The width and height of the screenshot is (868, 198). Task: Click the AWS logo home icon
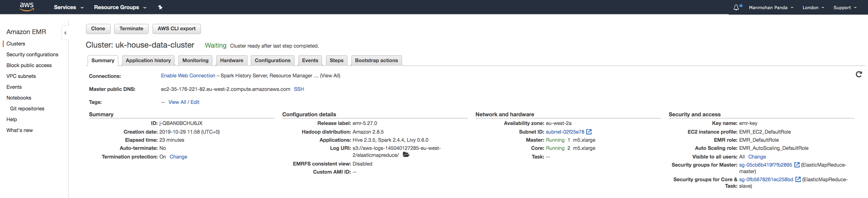(x=27, y=7)
